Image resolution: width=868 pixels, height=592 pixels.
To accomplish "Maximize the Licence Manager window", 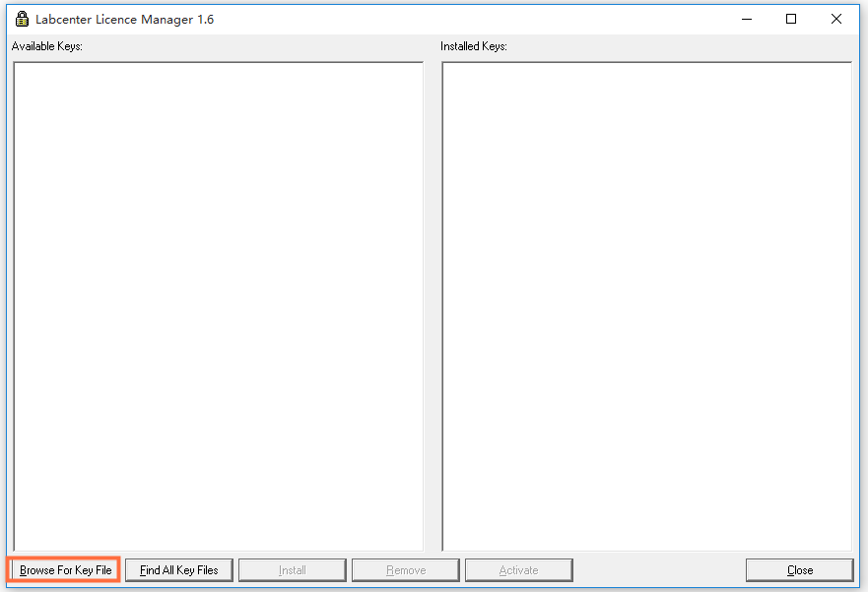I will [x=791, y=19].
